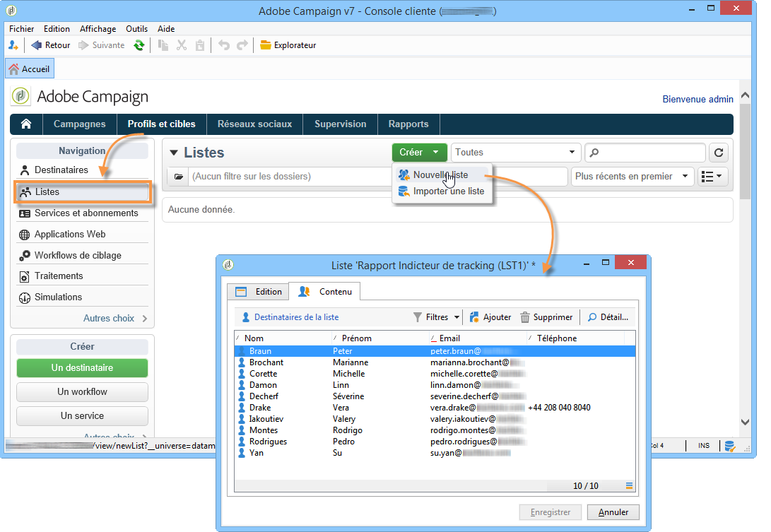This screenshot has height=532, width=771.
Task: Switch to Contenu tab in list dialog
Action: [325, 292]
